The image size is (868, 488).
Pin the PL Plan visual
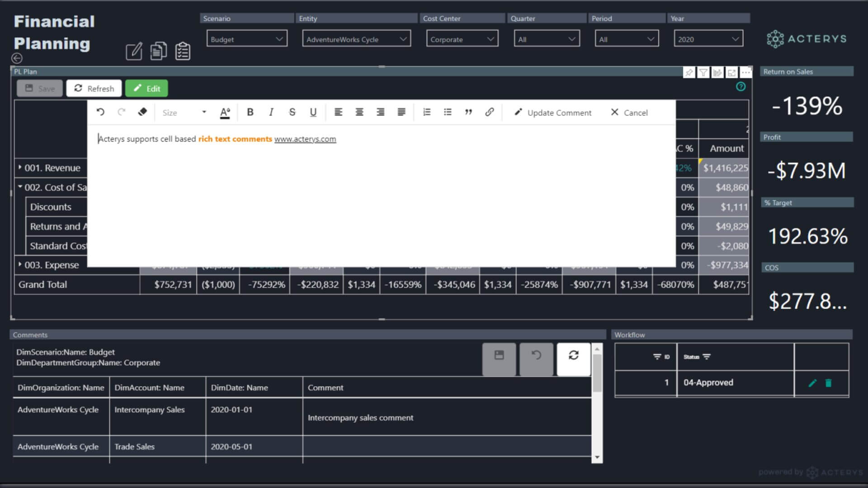689,72
